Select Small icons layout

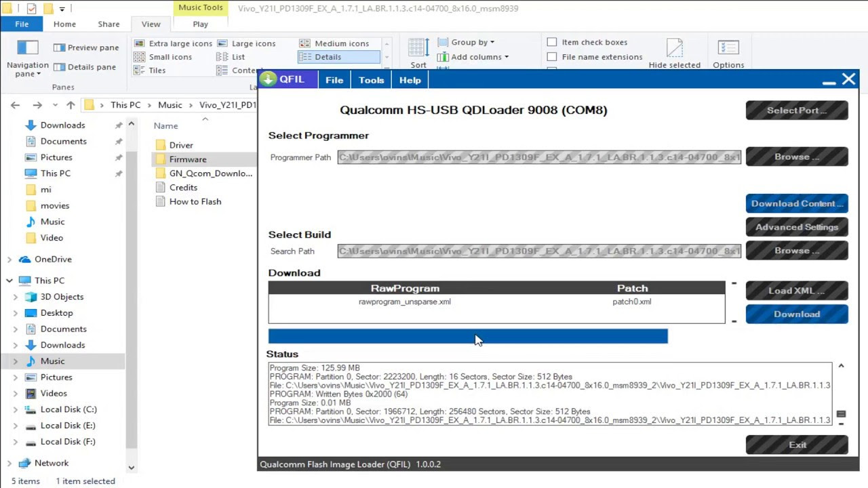163,57
